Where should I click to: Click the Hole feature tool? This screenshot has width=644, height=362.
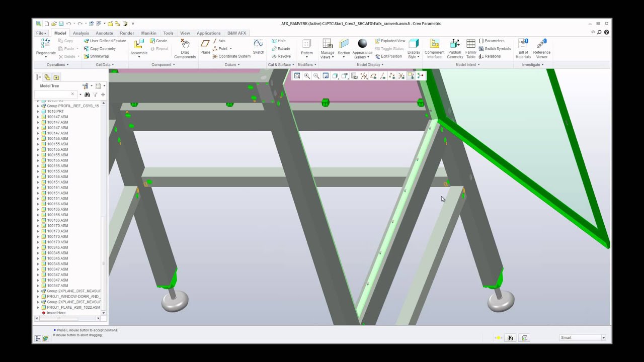(x=278, y=41)
